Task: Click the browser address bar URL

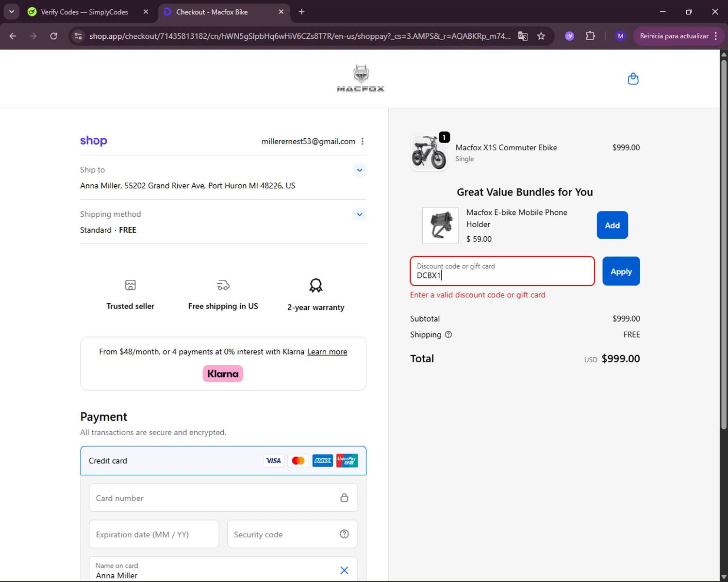Action: pyautogui.click(x=300, y=36)
